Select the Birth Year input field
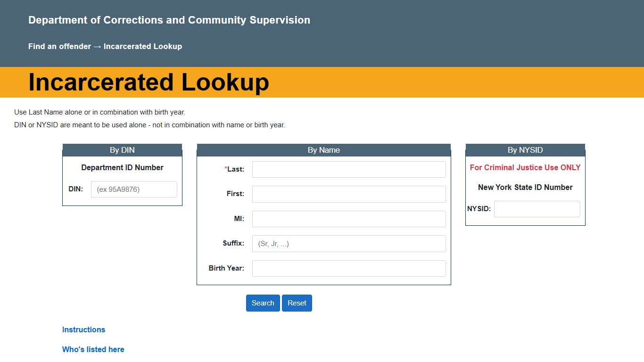This screenshot has height=362, width=644. point(348,268)
